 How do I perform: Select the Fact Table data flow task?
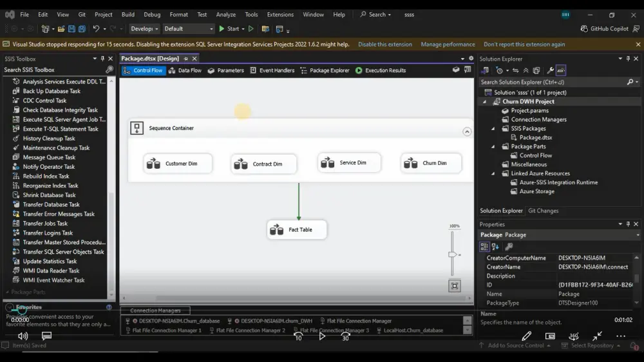296,230
